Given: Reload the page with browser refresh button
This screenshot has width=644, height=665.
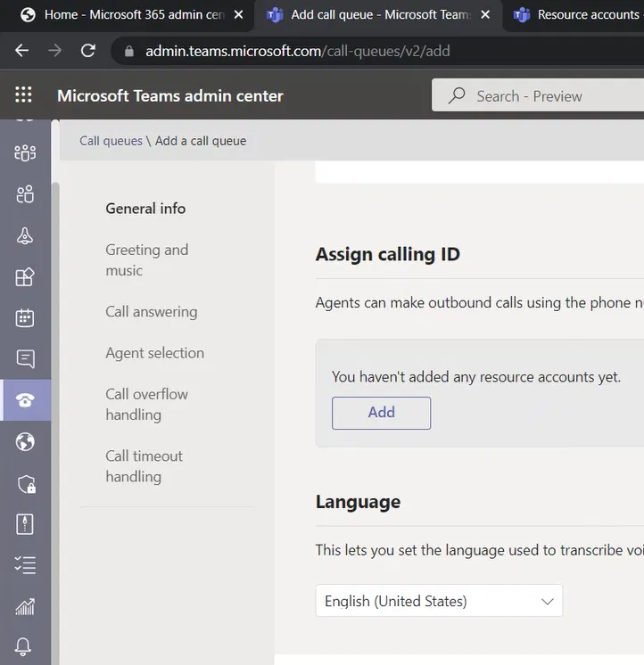Looking at the screenshot, I should click(88, 51).
